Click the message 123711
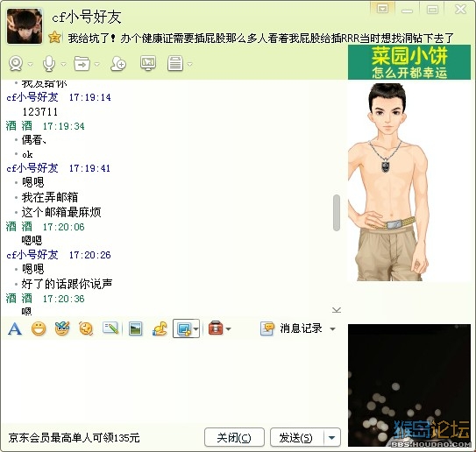Screen dimensions: 476x452 [x=40, y=112]
